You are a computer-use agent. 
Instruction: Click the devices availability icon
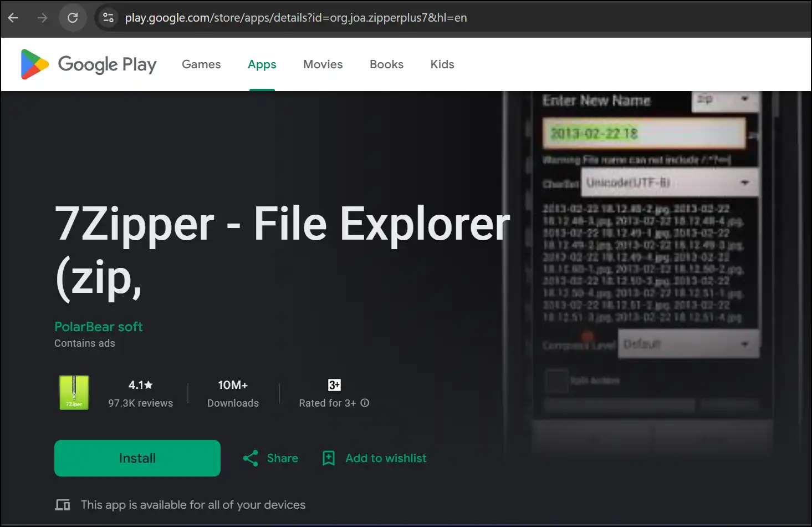pyautogui.click(x=63, y=505)
